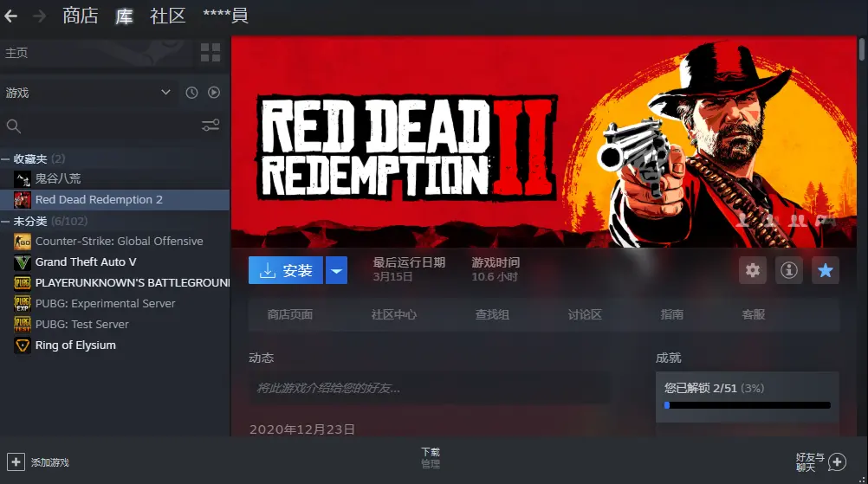The width and height of the screenshot is (868, 484).
Task: Open the 商店 store menu
Action: pos(81,16)
